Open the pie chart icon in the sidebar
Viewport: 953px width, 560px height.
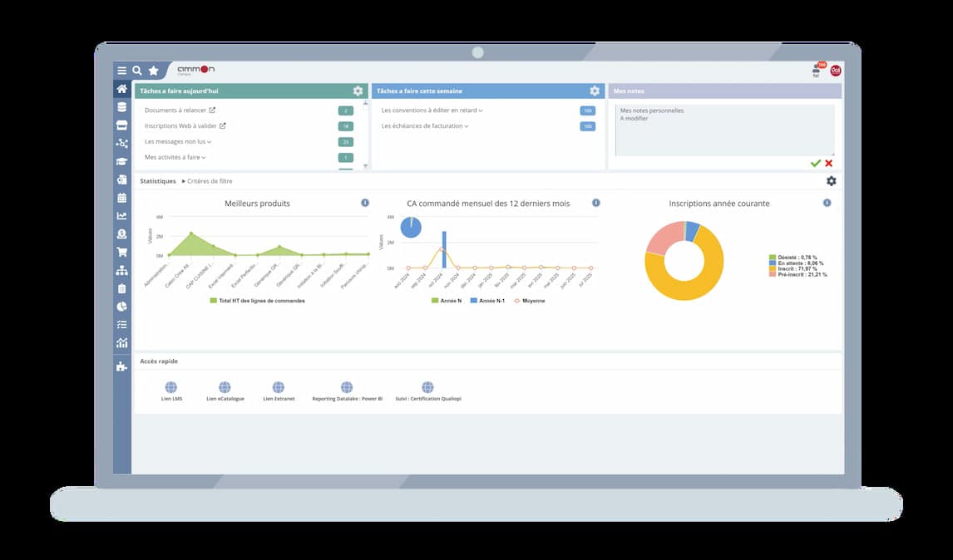pyautogui.click(x=122, y=307)
